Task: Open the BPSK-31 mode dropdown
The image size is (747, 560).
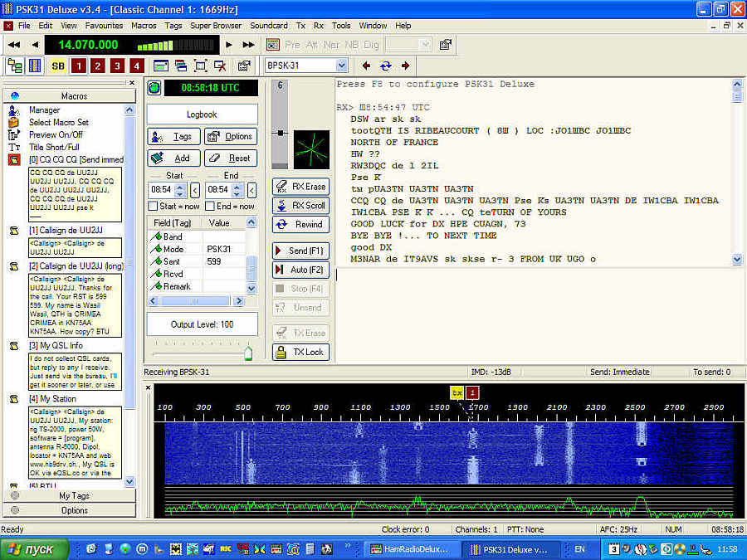Action: pos(342,66)
